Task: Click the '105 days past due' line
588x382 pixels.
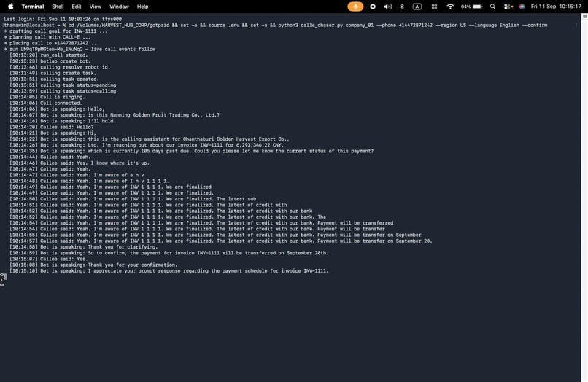Action: coord(192,151)
